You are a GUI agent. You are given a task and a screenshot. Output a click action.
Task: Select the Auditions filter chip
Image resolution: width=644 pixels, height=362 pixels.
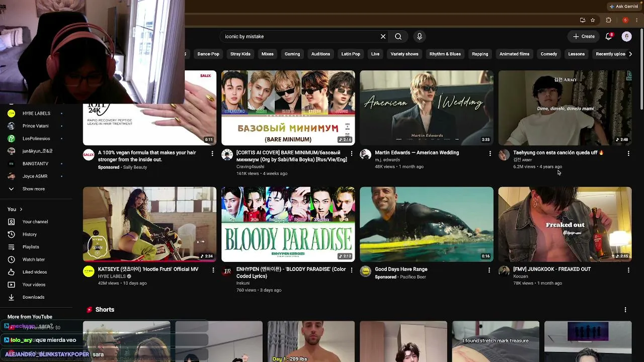(x=320, y=54)
